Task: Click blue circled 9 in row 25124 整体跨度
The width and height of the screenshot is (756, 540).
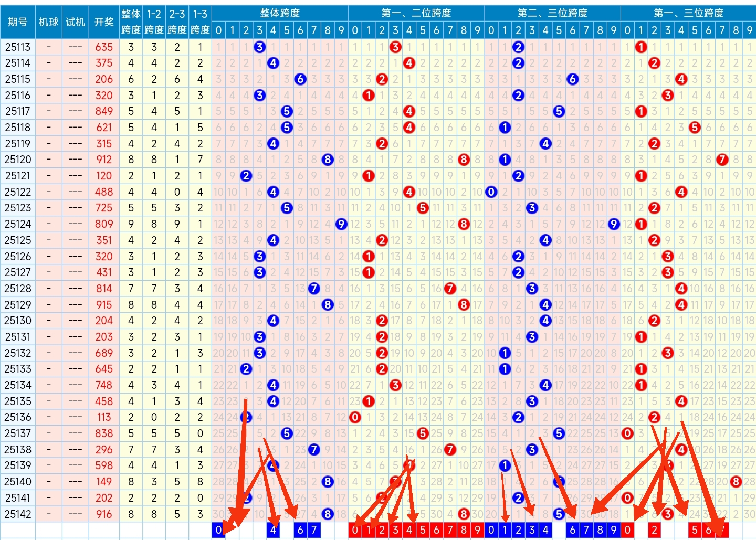Action: pyautogui.click(x=341, y=224)
